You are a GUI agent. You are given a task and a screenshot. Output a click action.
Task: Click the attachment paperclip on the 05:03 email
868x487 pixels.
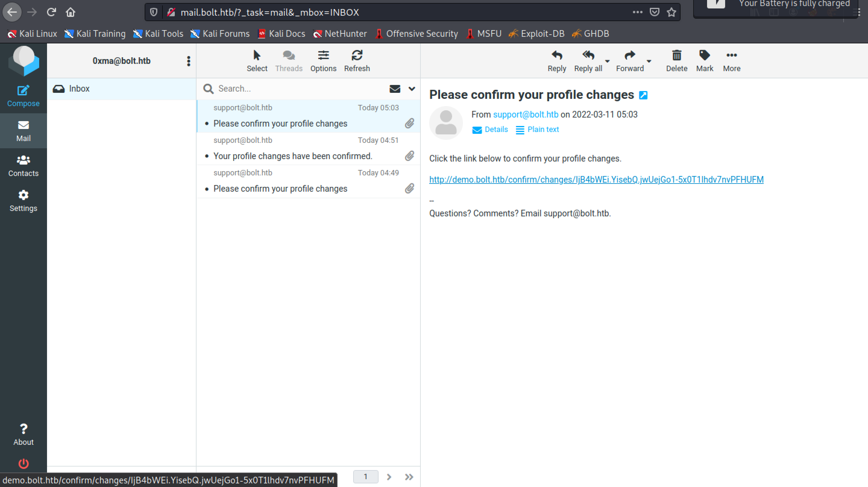tap(409, 123)
